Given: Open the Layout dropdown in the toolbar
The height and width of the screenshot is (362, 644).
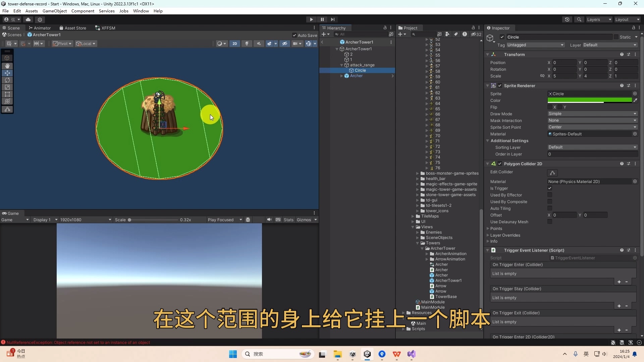Looking at the screenshot, I should pos(627,19).
